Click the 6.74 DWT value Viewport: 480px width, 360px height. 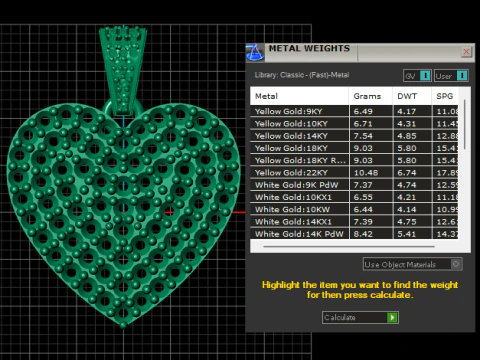tap(407, 173)
